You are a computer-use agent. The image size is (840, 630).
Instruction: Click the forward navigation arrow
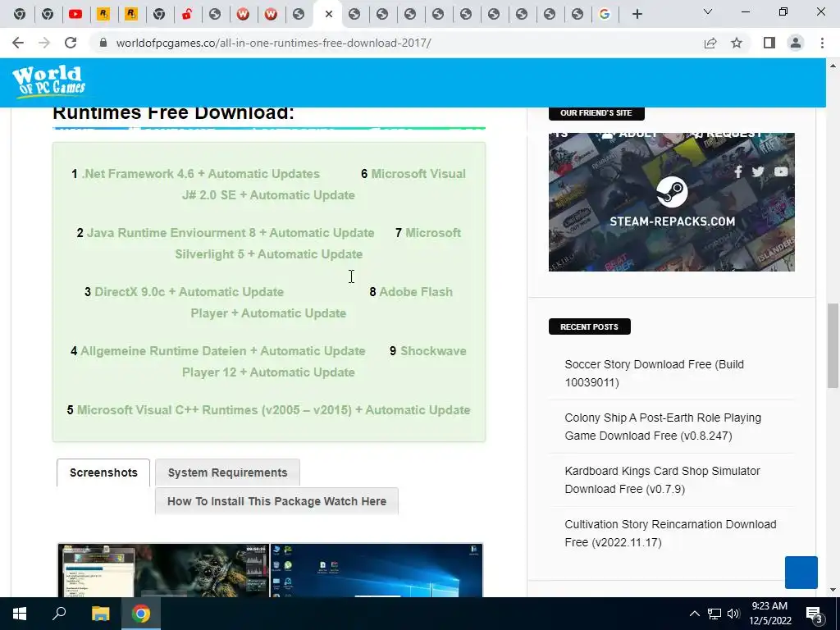[x=44, y=43]
